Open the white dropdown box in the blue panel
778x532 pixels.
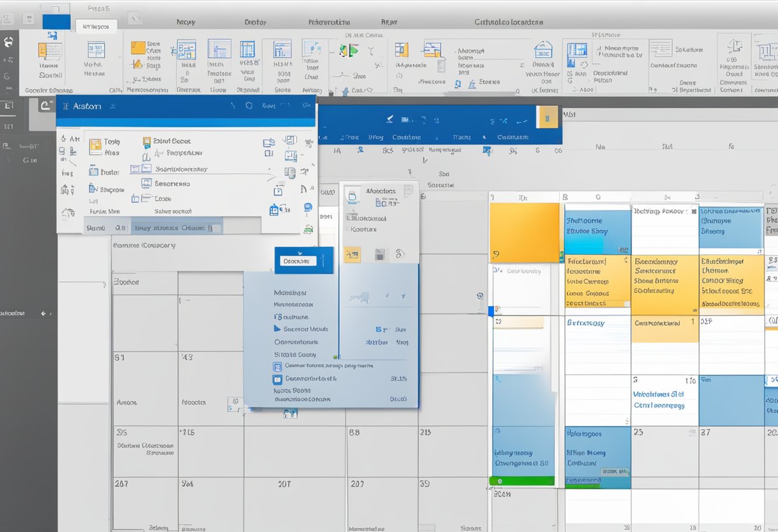299,261
